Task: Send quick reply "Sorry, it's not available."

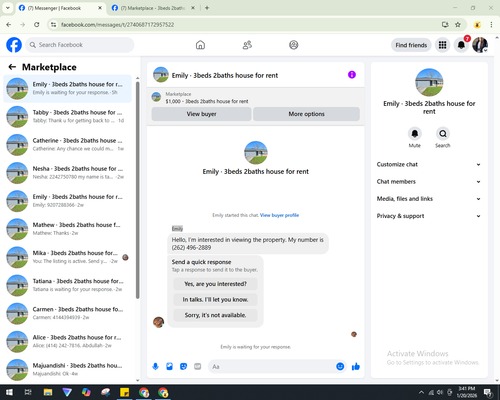Action: [x=215, y=315]
